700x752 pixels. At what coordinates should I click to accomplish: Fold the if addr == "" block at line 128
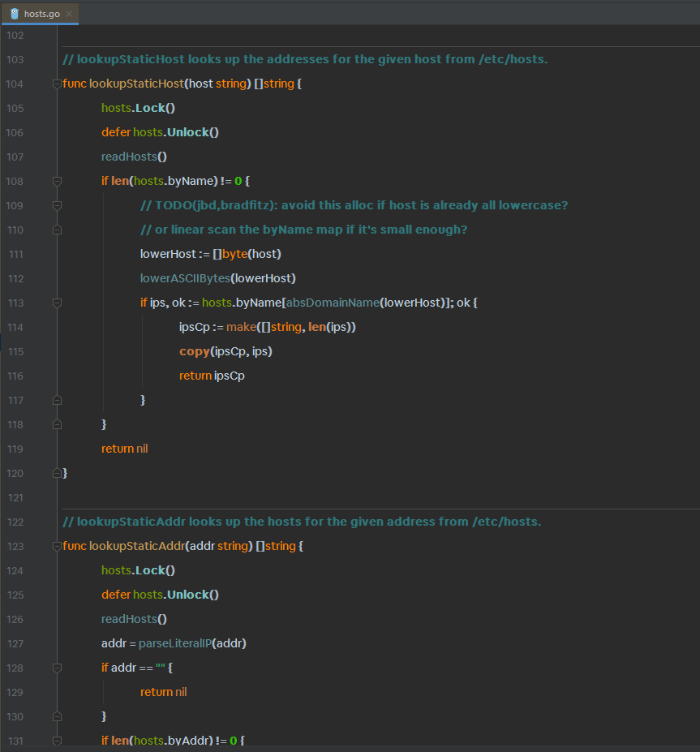coord(57,668)
